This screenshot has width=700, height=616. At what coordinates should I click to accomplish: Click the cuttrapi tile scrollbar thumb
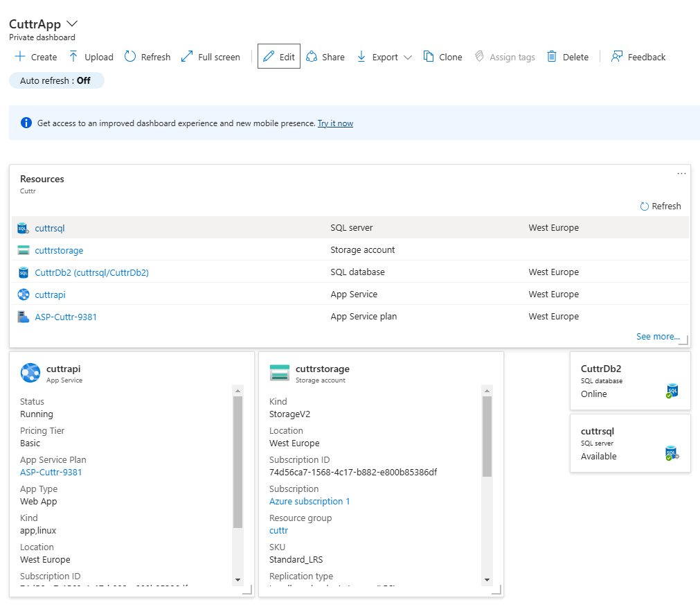click(238, 462)
